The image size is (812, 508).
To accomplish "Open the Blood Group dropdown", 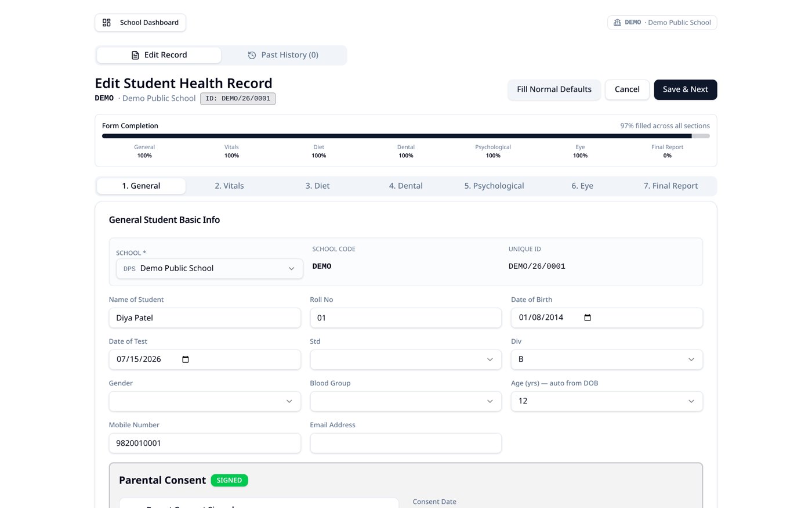I will [x=405, y=401].
